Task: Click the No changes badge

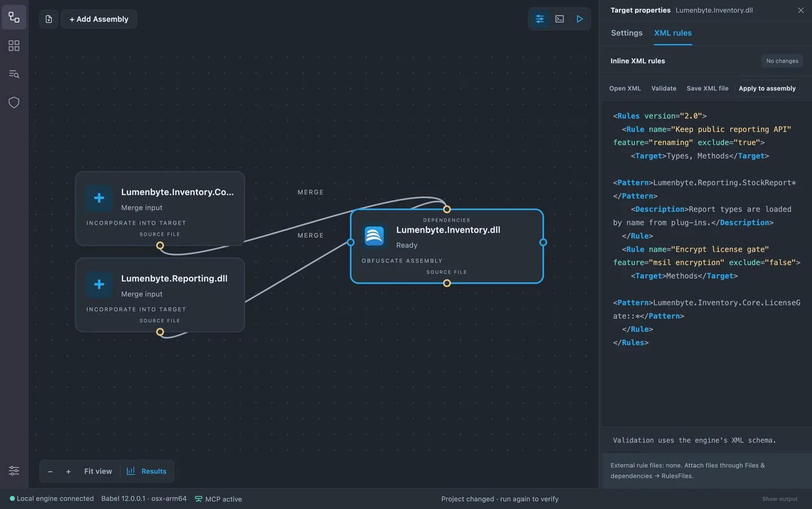Action: click(782, 61)
